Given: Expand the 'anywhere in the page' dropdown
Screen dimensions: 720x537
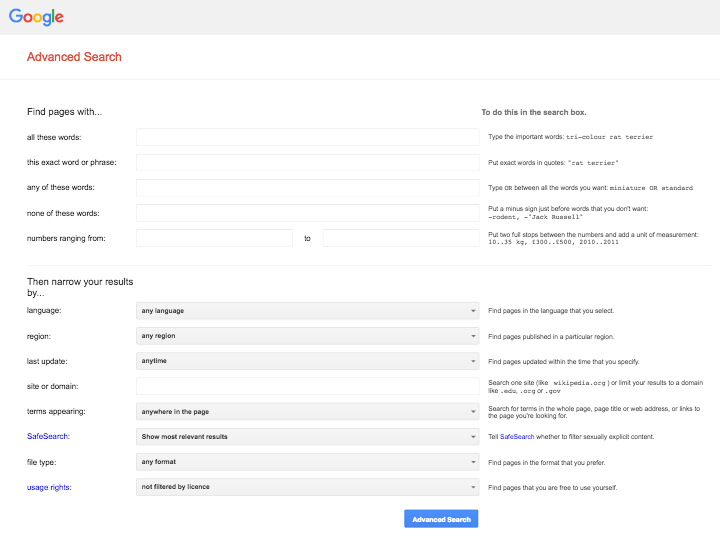Looking at the screenshot, I should point(307,411).
